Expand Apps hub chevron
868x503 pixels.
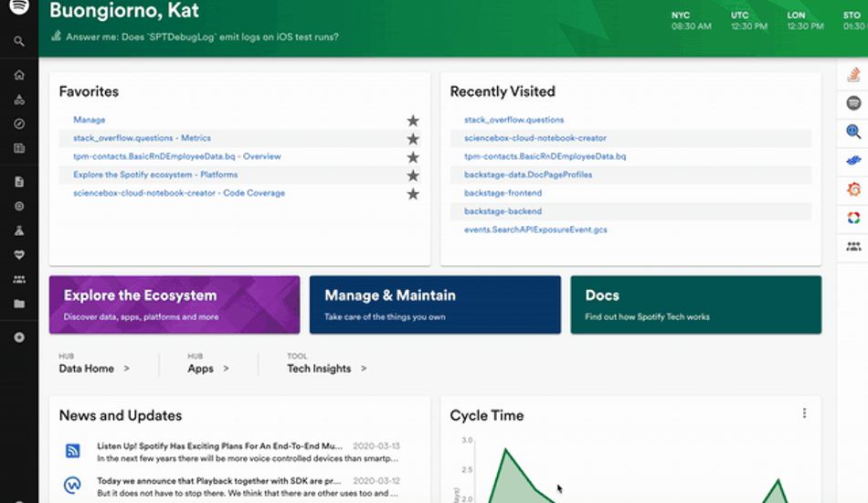click(226, 368)
